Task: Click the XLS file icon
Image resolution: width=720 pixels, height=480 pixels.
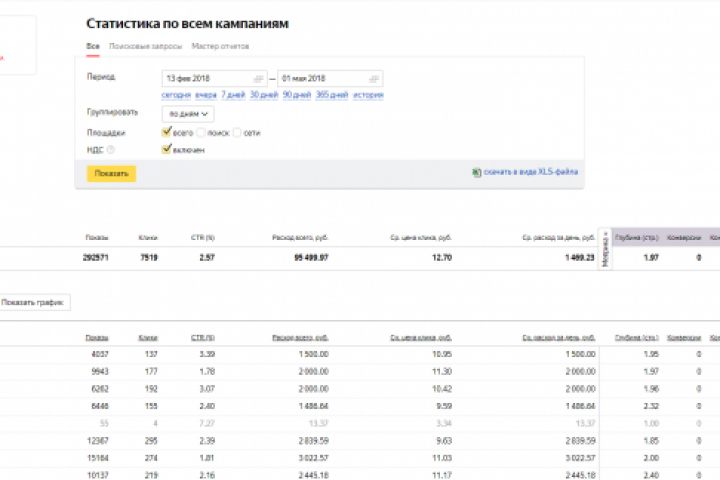Action: [477, 172]
